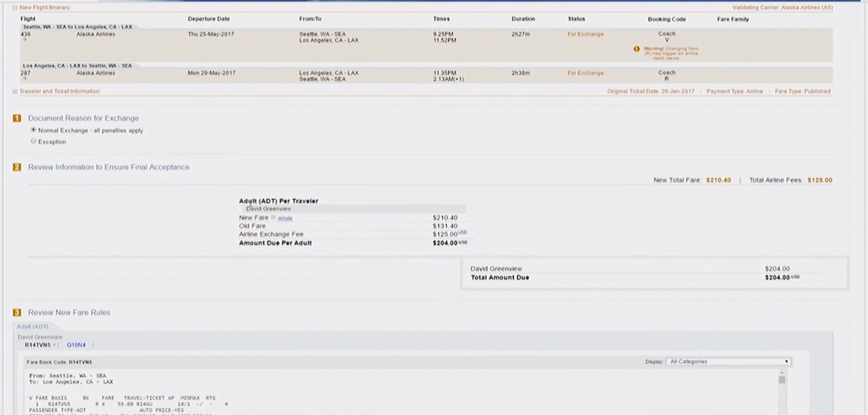The height and width of the screenshot is (415, 868).
Task: Switch to the Q10N4 fare basis tab
Action: tap(76, 345)
